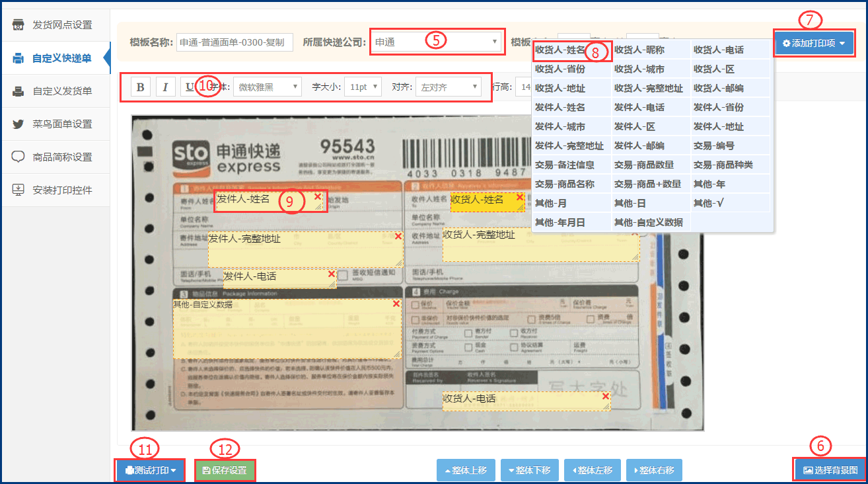Remove the 发件人-姓名 field with red X

[318, 196]
